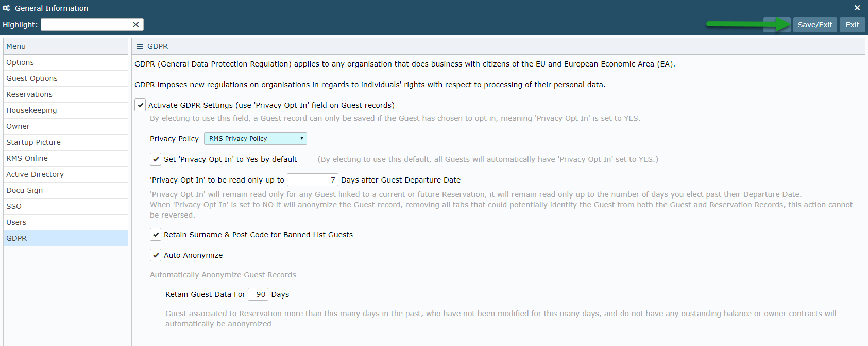The width and height of the screenshot is (868, 346).
Task: Click the Retain Guest Data For days field
Action: click(x=258, y=294)
